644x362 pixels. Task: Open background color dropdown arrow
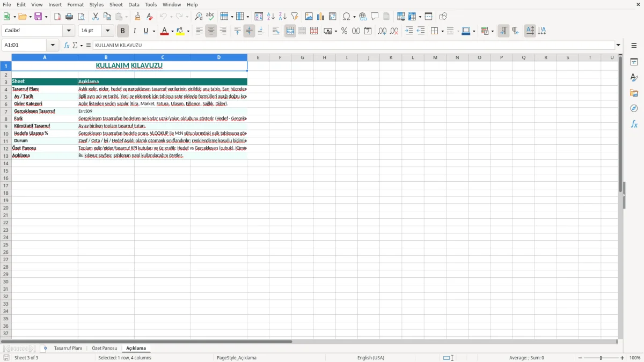(188, 31)
